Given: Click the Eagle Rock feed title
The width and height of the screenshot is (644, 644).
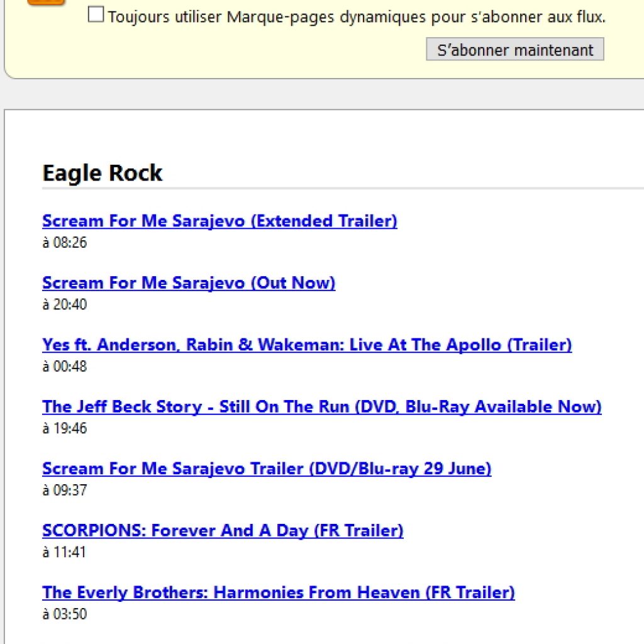Looking at the screenshot, I should point(103,173).
